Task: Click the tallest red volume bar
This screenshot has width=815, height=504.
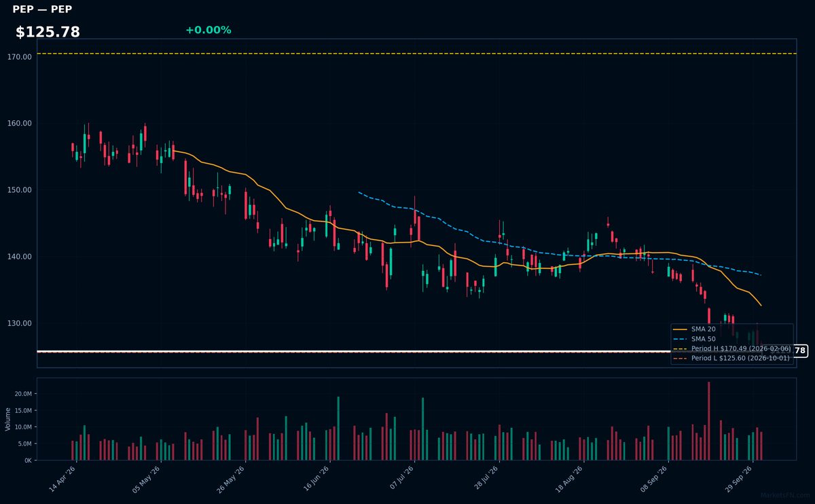Action: pos(708,421)
